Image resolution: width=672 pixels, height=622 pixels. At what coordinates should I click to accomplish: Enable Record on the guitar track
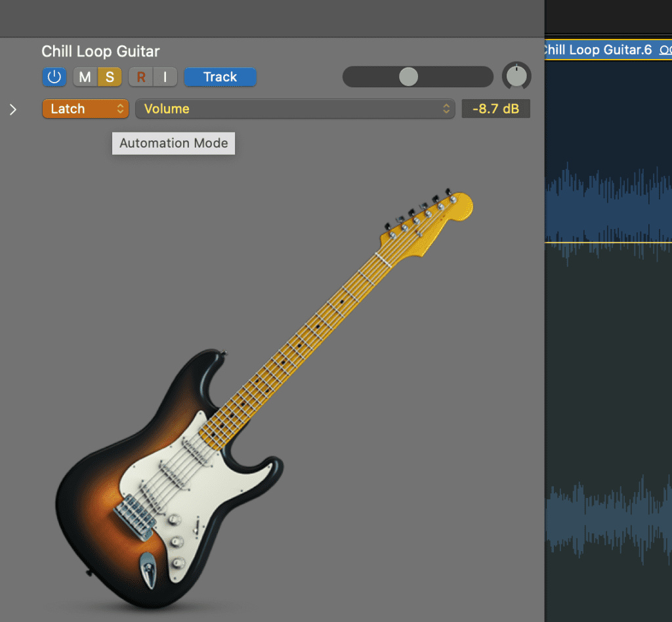tap(141, 77)
